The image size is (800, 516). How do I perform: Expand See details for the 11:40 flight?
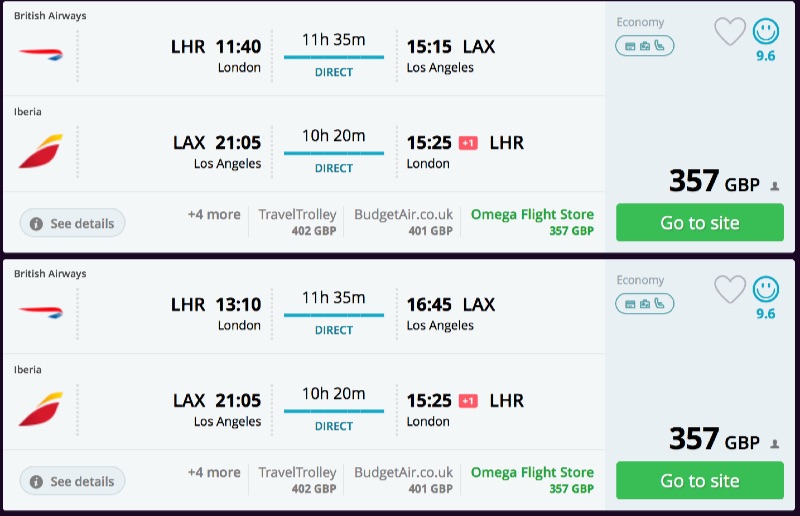[72, 223]
